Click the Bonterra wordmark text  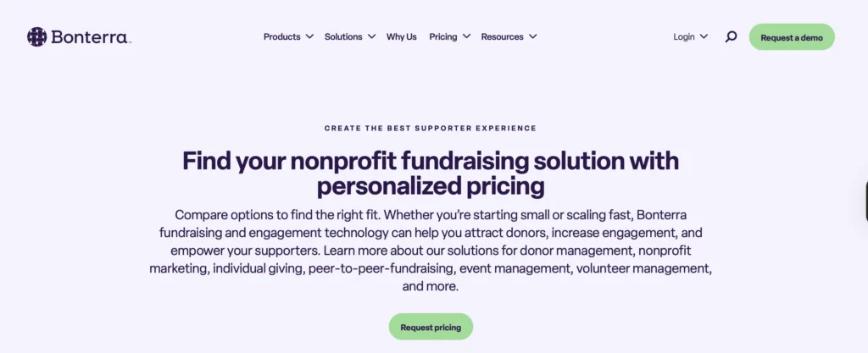[x=90, y=36]
